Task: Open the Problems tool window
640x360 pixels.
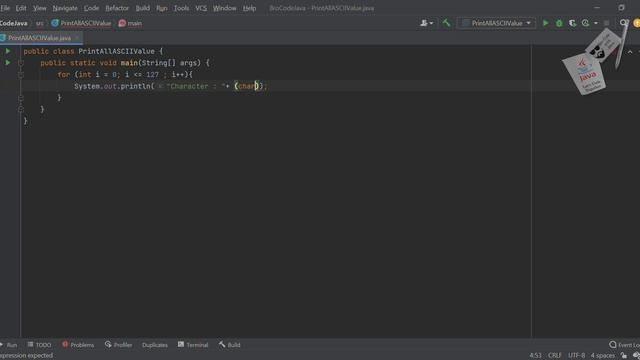Action: 78,345
